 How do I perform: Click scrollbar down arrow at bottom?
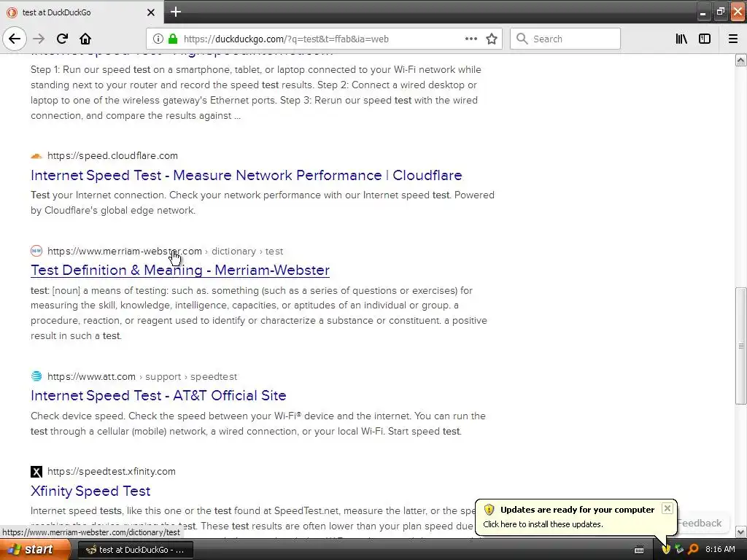pyautogui.click(x=740, y=532)
